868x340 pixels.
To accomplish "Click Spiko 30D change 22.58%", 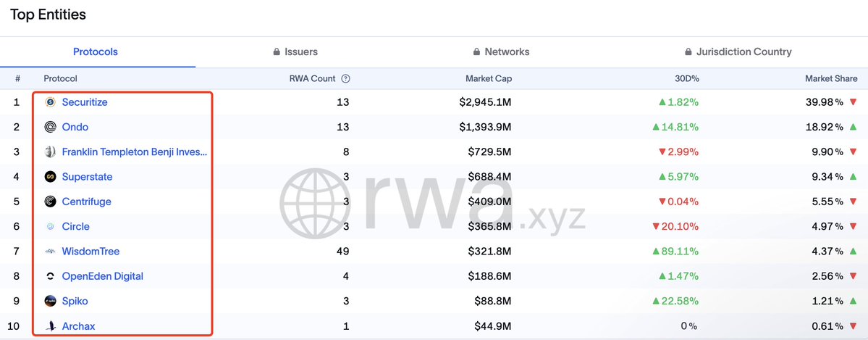I will (x=676, y=301).
